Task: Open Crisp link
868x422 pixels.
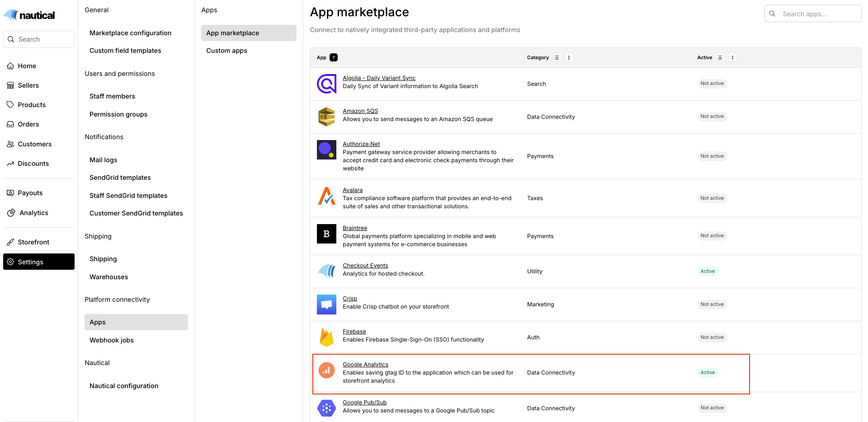Action: coord(350,299)
